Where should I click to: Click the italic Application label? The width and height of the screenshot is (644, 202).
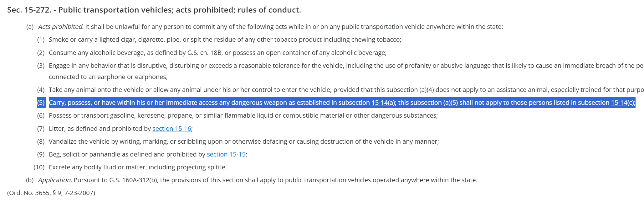point(55,180)
